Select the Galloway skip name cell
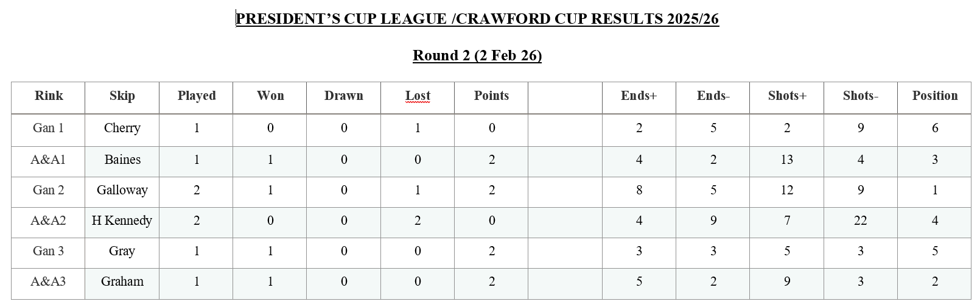The width and height of the screenshot is (980, 304). click(122, 190)
